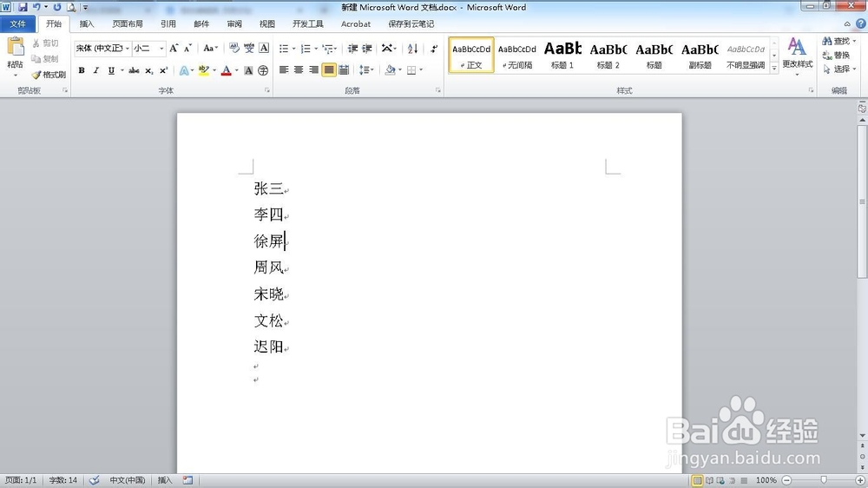Click the Save disk icon in Quick Access toolbar
This screenshot has height=488, width=868.
tap(23, 7)
